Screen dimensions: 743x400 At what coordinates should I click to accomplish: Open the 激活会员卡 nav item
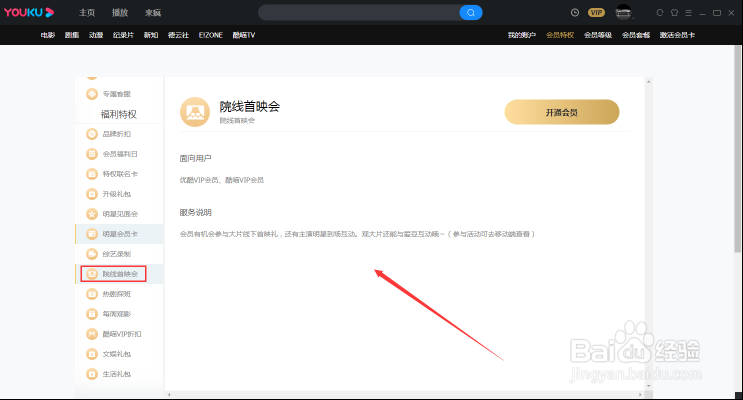coord(677,35)
